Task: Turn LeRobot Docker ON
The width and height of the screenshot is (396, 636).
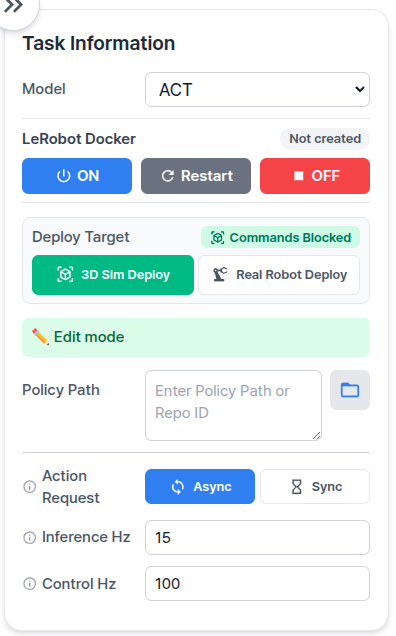Action: (x=77, y=176)
